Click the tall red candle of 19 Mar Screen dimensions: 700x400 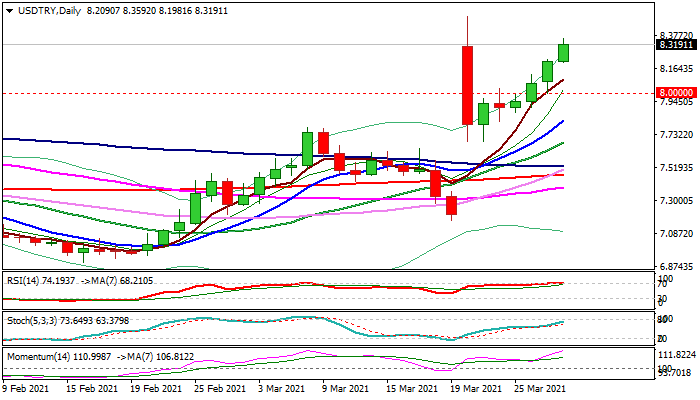coord(467,85)
